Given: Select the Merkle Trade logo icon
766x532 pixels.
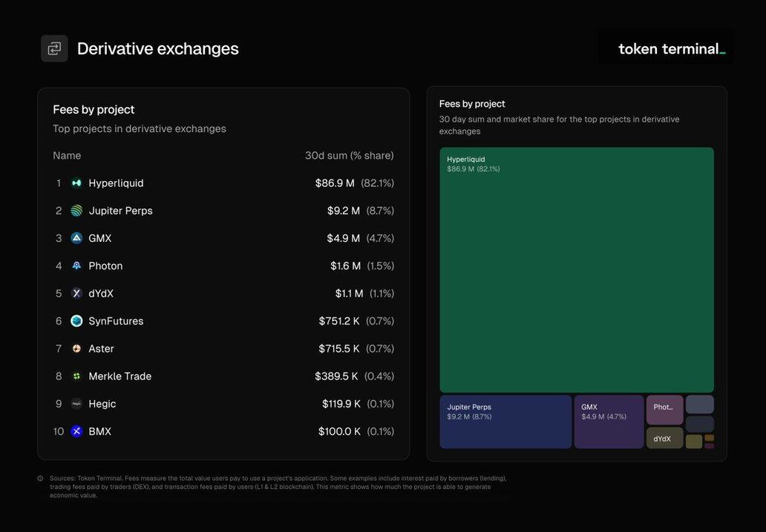Looking at the screenshot, I should (x=76, y=376).
